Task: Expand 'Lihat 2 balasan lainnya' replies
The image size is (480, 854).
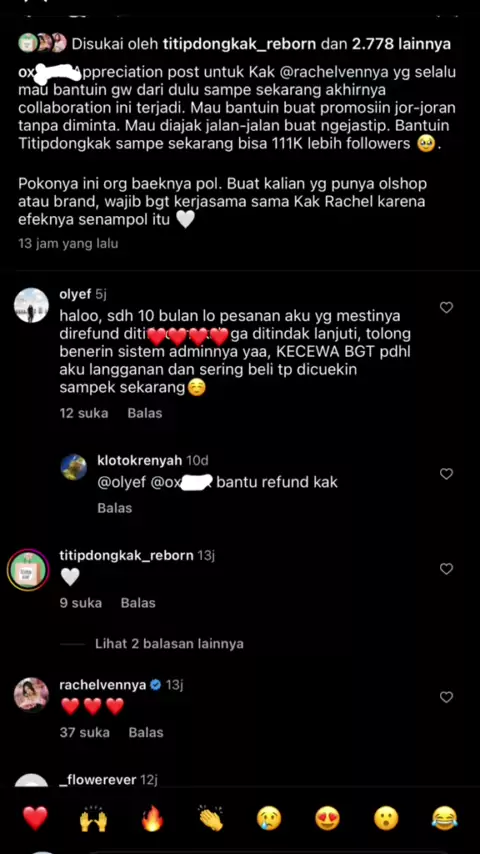Action: (x=169, y=644)
